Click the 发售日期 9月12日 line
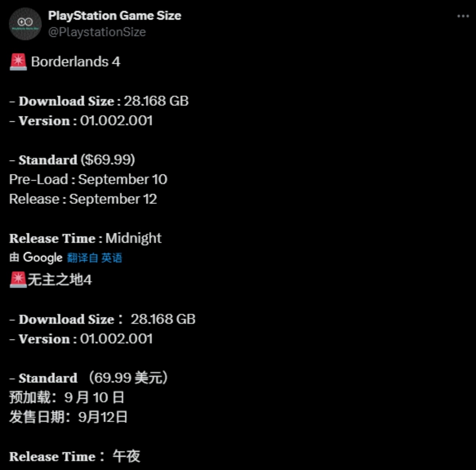The image size is (476, 470). point(68,417)
